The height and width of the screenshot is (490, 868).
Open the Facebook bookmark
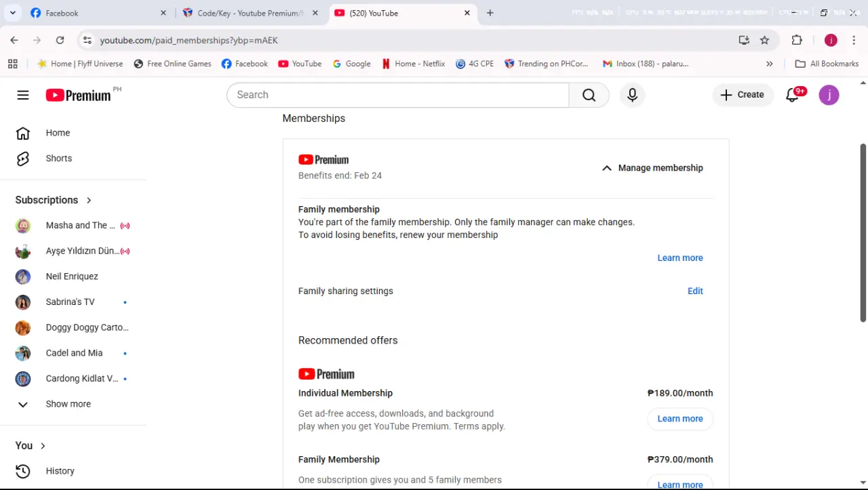pyautogui.click(x=245, y=64)
